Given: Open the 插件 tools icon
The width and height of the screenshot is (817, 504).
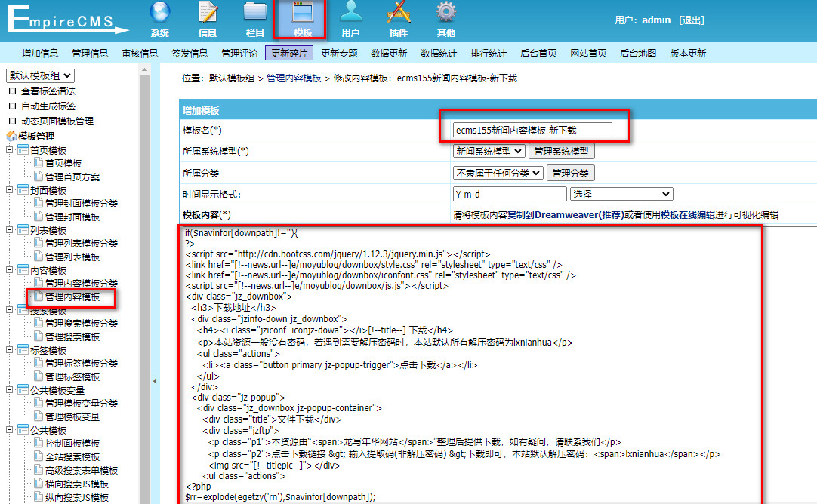Looking at the screenshot, I should [399, 13].
